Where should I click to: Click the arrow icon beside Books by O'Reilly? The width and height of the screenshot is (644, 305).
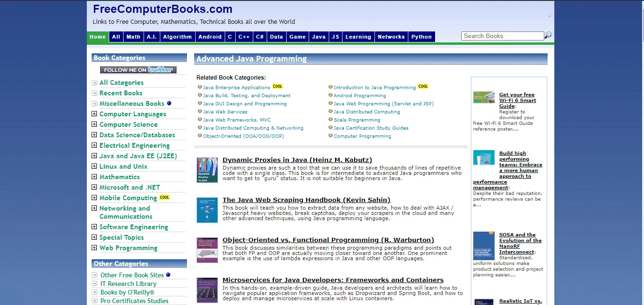tap(94, 292)
